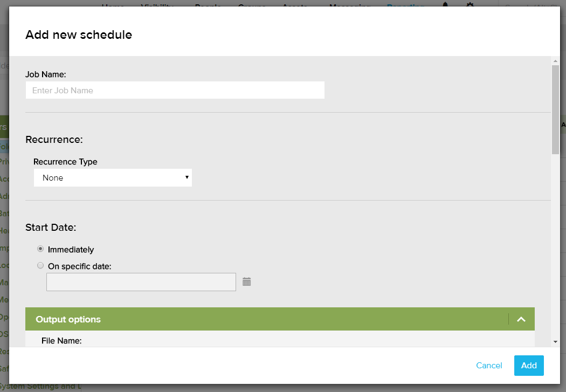The height and width of the screenshot is (392, 566).
Task: Click the notifications bell icon in top bar
Action: tap(445, 5)
